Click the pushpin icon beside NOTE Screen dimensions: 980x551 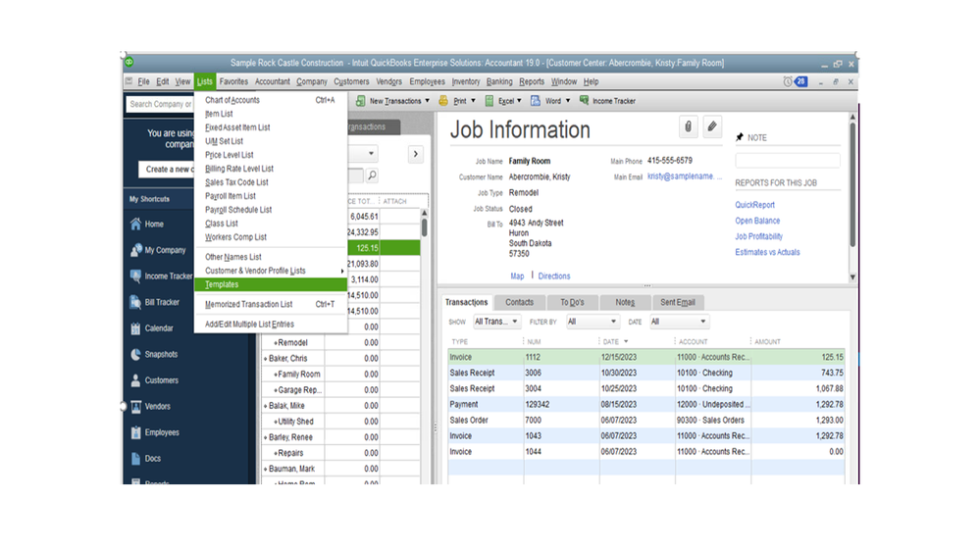740,137
